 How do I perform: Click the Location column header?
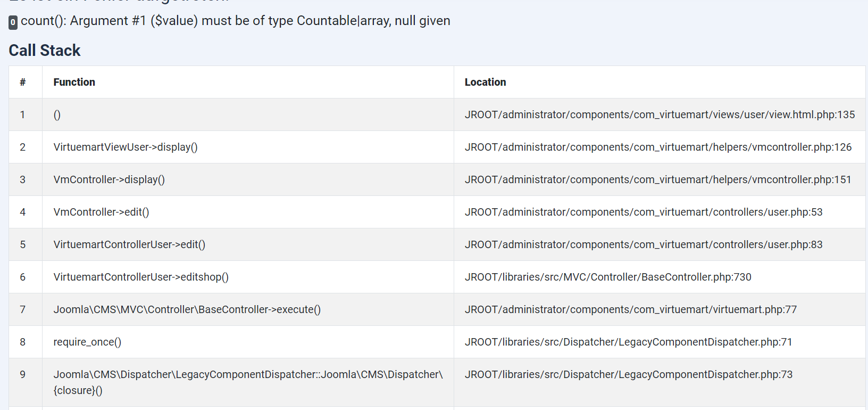point(485,82)
